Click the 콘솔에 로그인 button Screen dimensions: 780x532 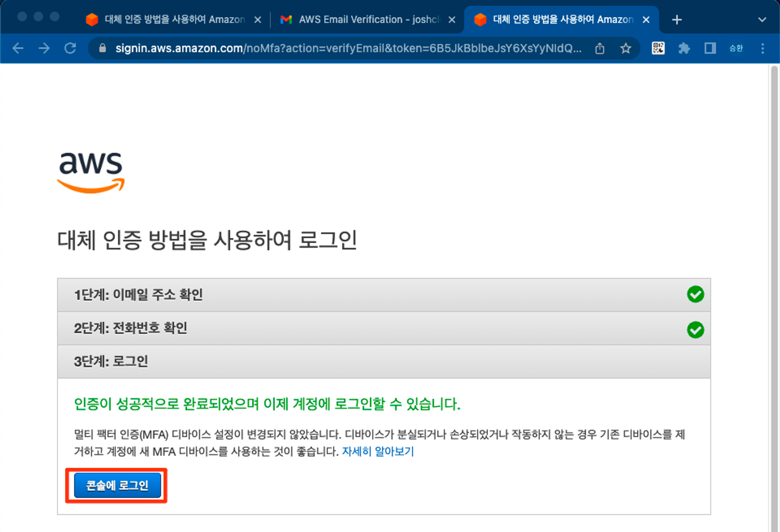(x=117, y=485)
